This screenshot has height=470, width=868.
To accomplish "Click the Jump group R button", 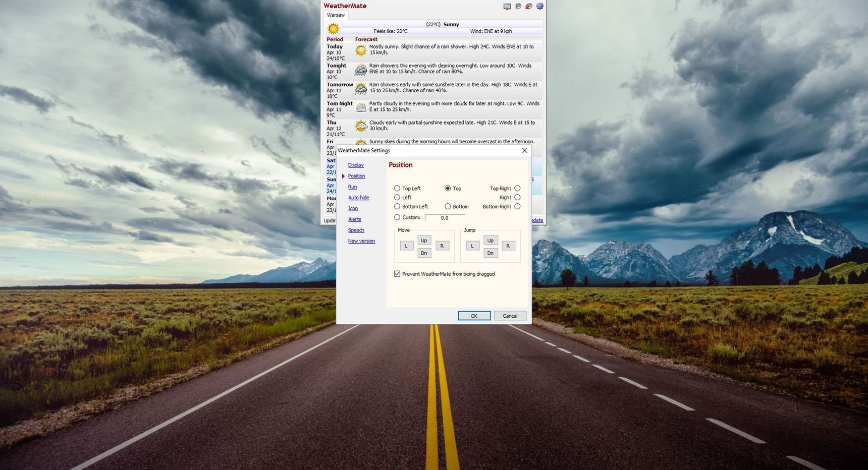I will point(508,246).
